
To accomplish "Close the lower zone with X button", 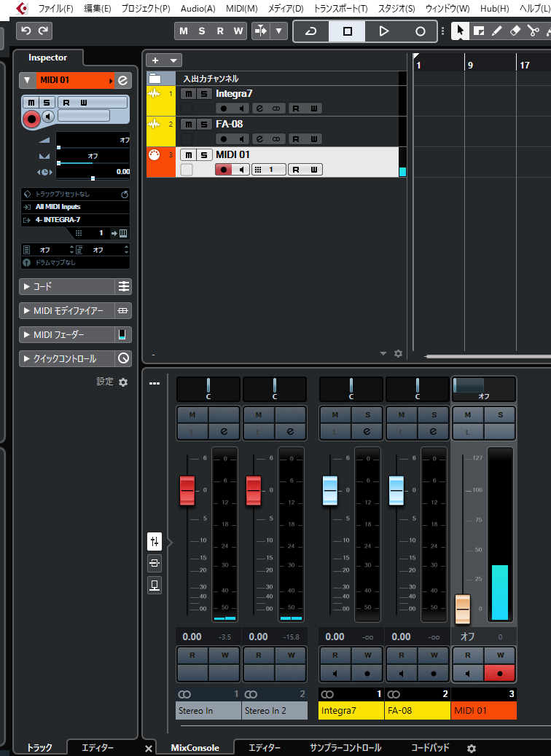I will 149,749.
